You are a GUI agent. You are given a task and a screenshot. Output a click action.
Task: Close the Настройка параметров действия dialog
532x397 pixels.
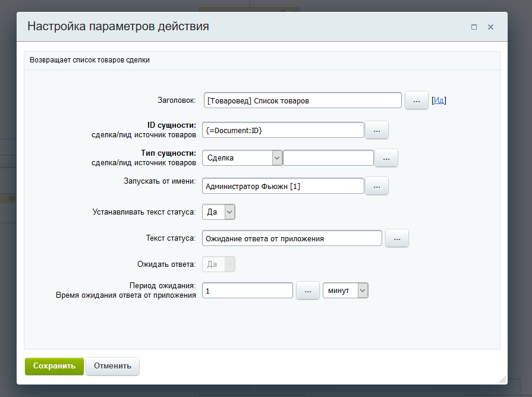coord(490,27)
